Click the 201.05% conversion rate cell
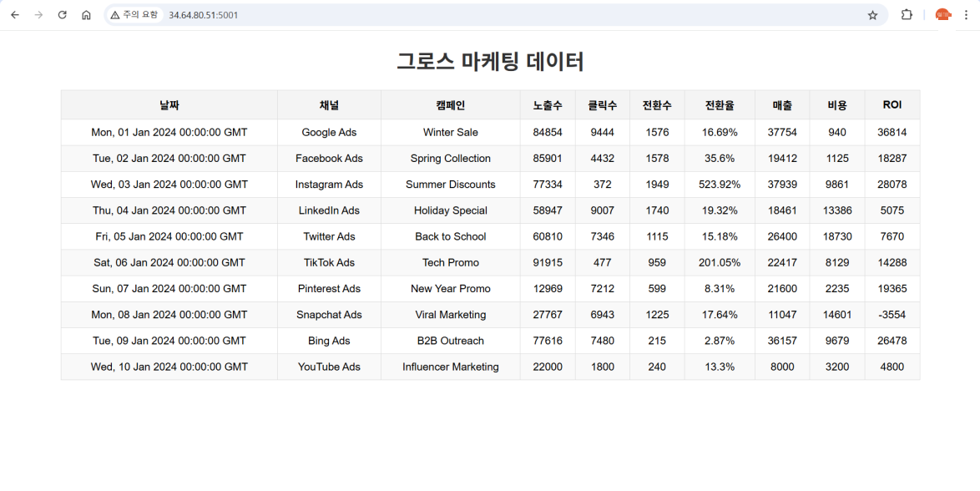Image resolution: width=980 pixels, height=491 pixels. click(x=720, y=263)
